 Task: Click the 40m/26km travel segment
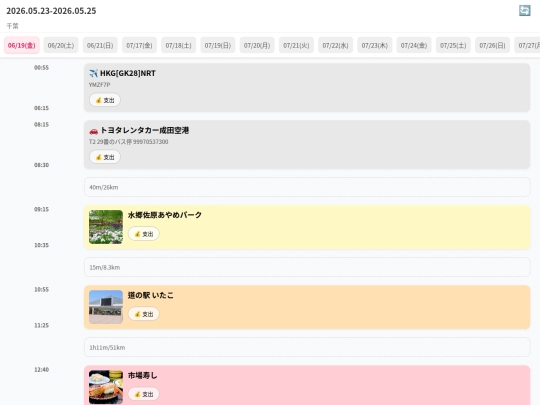307,187
